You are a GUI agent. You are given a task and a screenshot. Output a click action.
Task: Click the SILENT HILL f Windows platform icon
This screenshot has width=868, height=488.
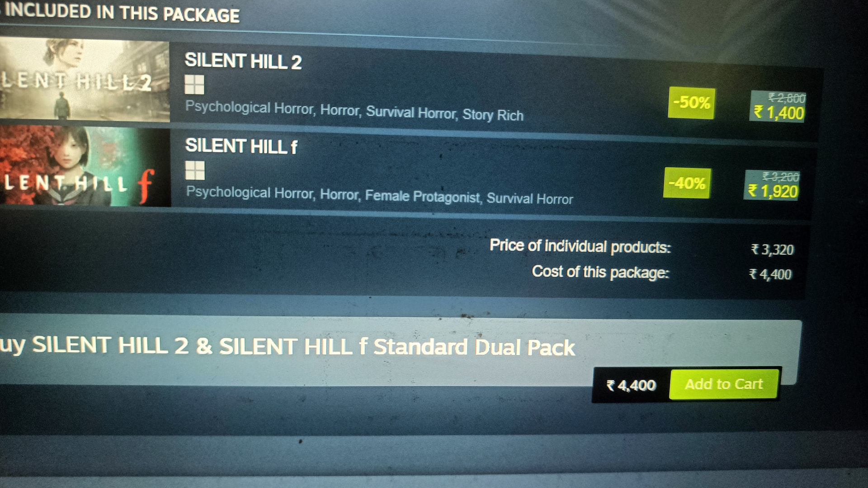tap(195, 170)
